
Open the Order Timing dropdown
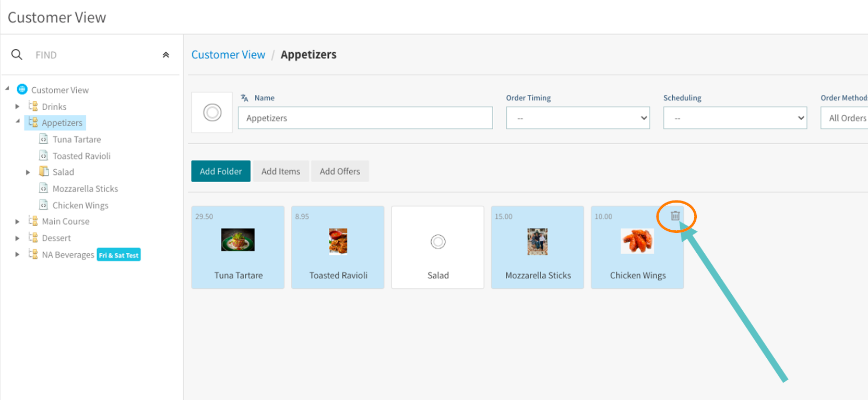pyautogui.click(x=577, y=118)
